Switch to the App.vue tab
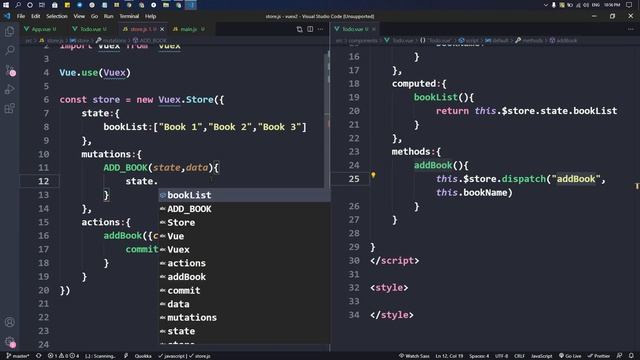The image size is (640, 360). (40, 29)
